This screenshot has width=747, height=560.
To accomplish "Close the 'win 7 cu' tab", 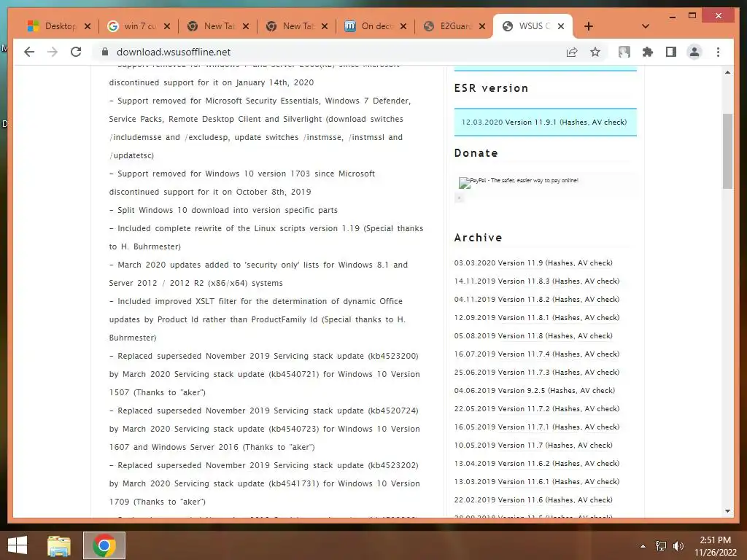I will tap(167, 26).
